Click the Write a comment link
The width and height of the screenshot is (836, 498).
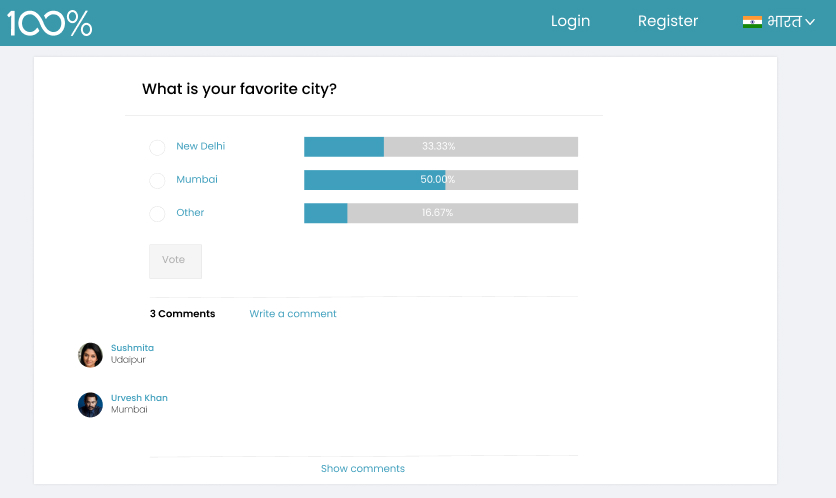[293, 314]
